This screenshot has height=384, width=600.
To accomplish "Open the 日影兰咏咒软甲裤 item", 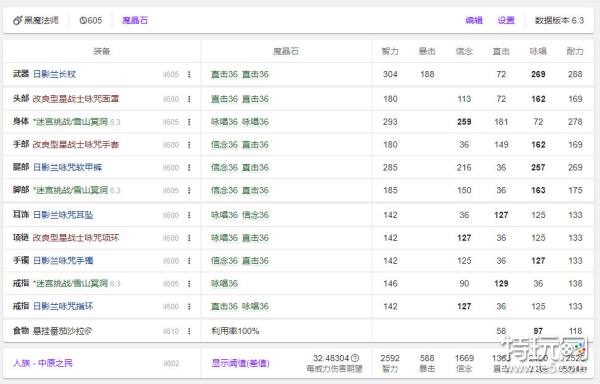I will click(67, 168).
